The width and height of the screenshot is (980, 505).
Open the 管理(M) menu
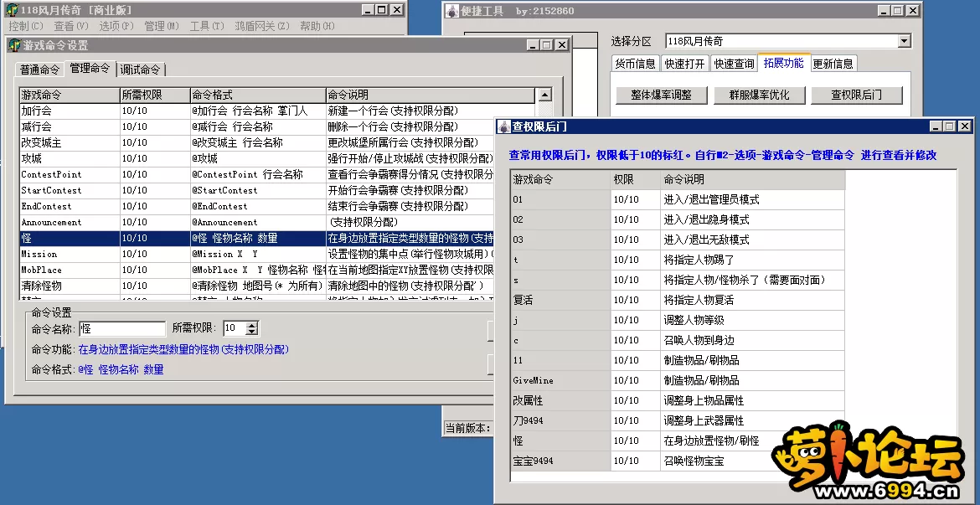point(162,26)
